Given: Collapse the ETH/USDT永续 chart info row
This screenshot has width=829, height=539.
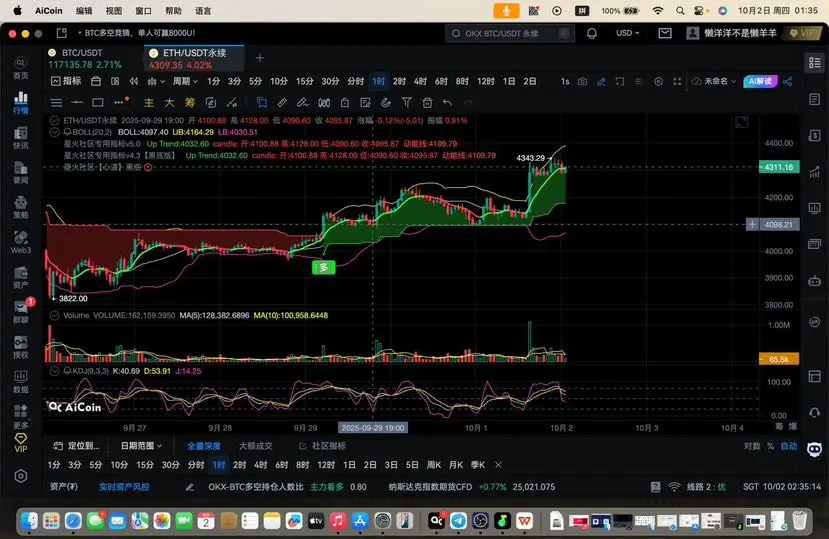Looking at the screenshot, I should click(x=54, y=121).
